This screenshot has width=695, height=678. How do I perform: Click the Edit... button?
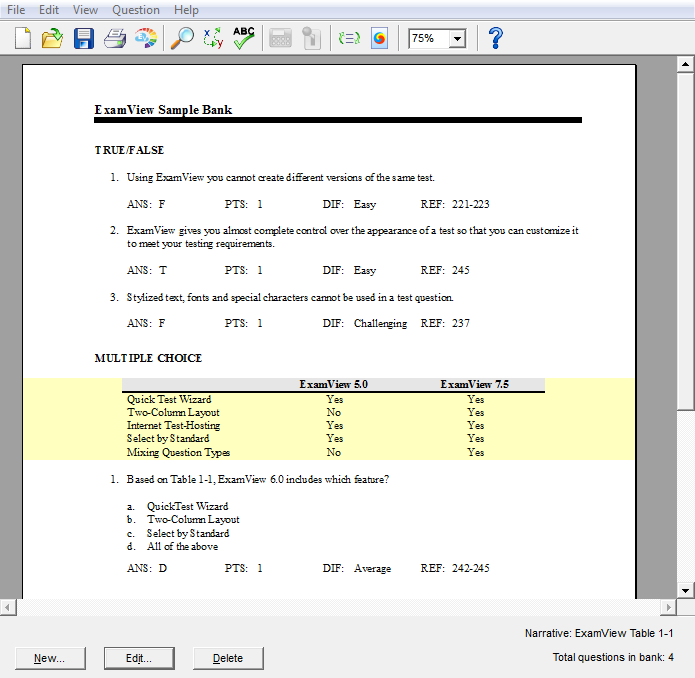139,658
